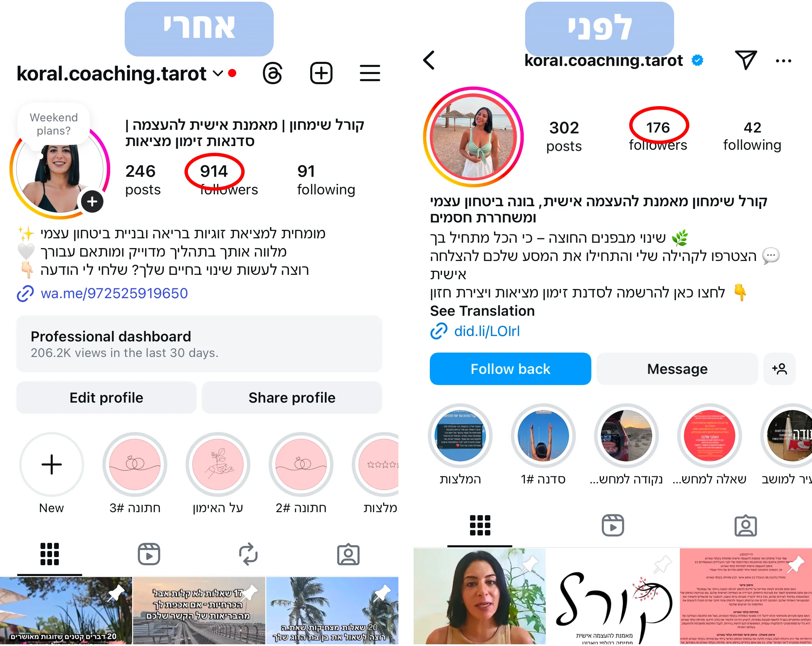Expand account switcher chevron next to username
Image resolution: width=812 pixels, height=646 pixels.
click(218, 73)
